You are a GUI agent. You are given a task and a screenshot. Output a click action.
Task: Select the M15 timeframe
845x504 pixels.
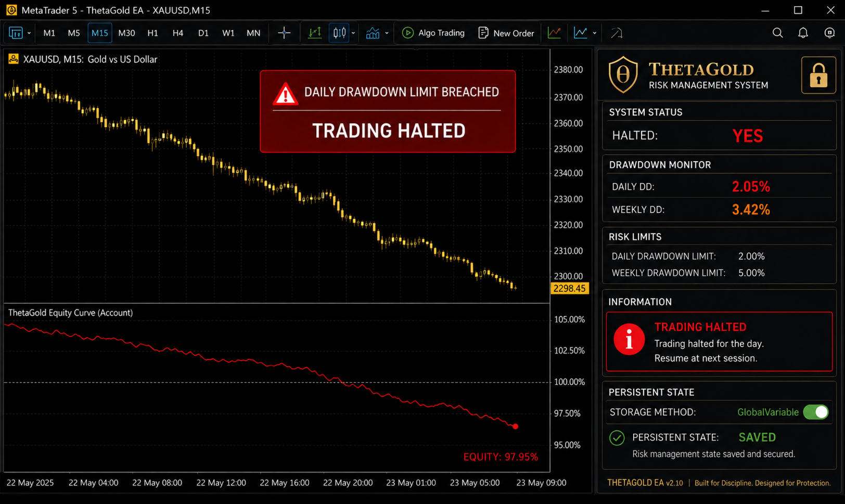point(100,33)
